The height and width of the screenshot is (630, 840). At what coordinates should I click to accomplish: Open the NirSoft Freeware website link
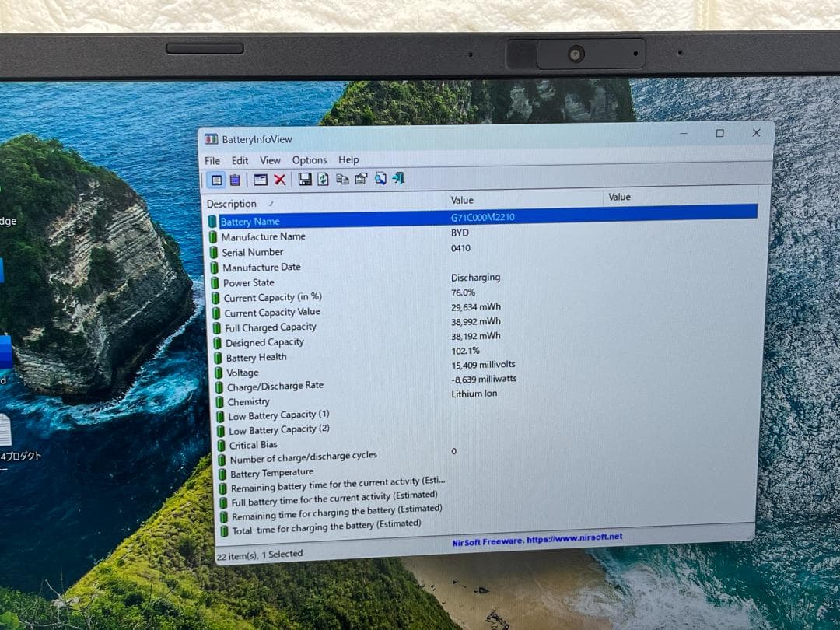coord(537,539)
